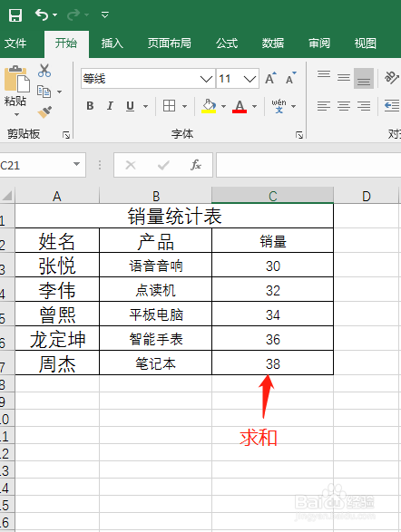Switch to the 审阅 ribbon tab
This screenshot has width=401, height=532.
(x=319, y=44)
